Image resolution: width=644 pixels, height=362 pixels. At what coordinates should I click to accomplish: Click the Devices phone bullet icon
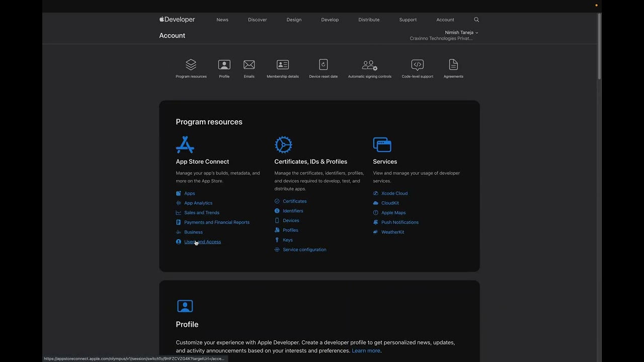click(x=277, y=220)
